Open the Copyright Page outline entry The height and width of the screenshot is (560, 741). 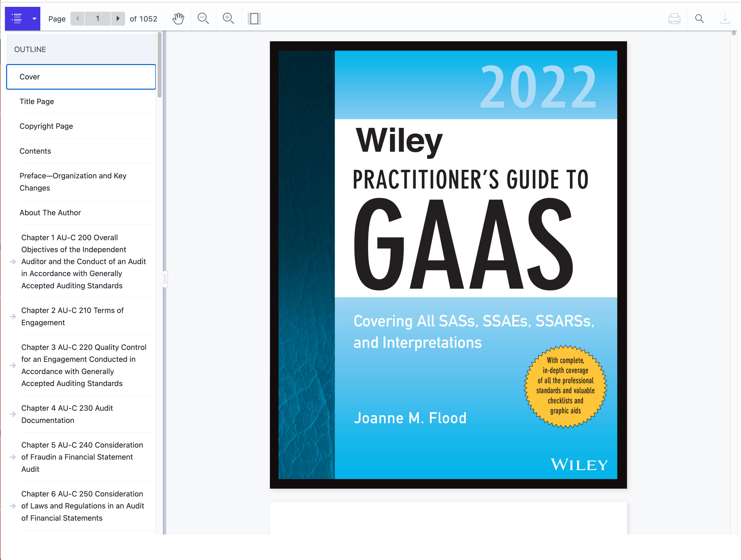tap(46, 126)
